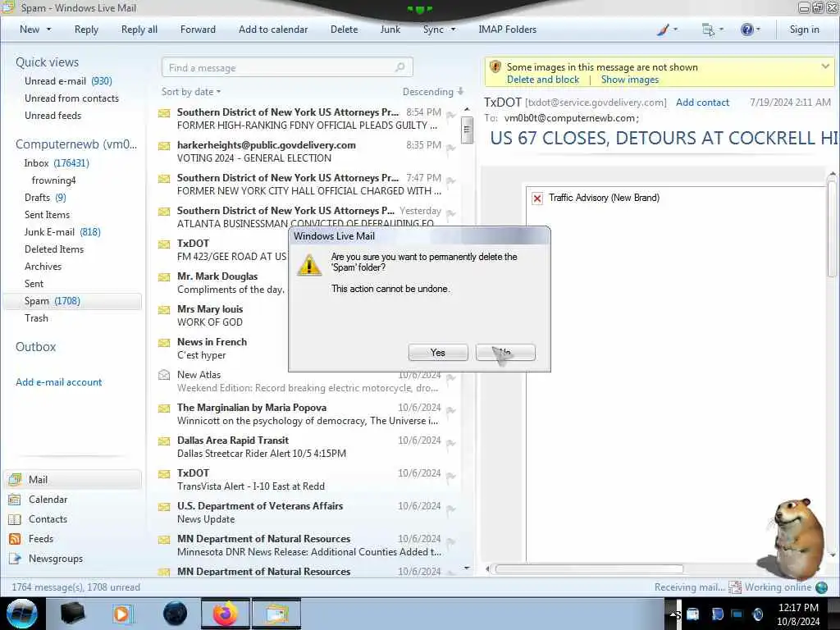
Task: Click the Delete toolbar button
Action: [344, 30]
